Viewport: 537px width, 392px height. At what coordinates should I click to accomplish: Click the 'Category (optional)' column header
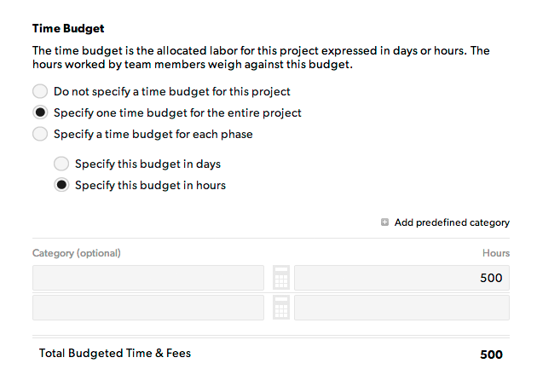tap(77, 253)
